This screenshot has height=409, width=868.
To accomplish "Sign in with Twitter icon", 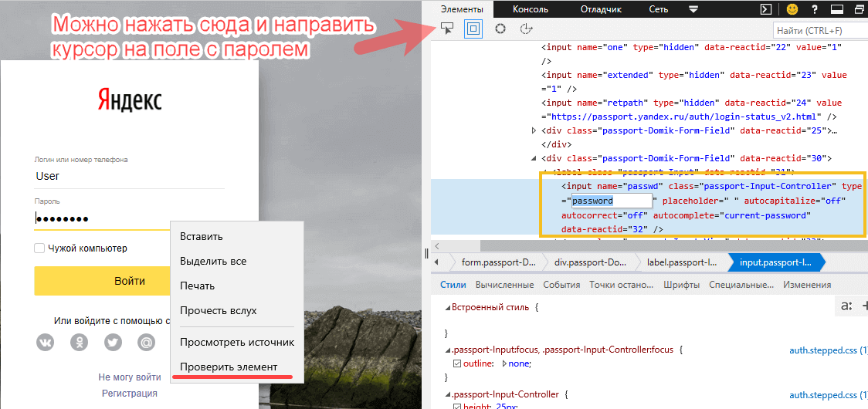I will [x=113, y=342].
